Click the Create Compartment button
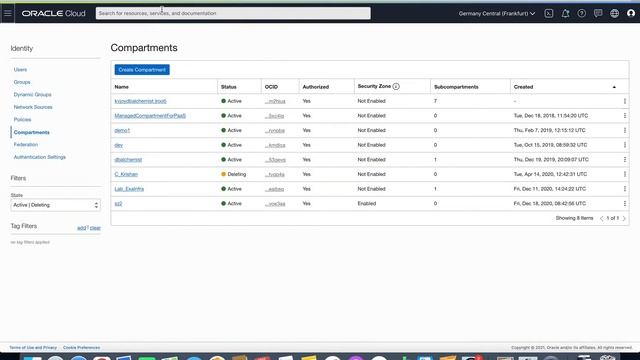 click(x=142, y=70)
